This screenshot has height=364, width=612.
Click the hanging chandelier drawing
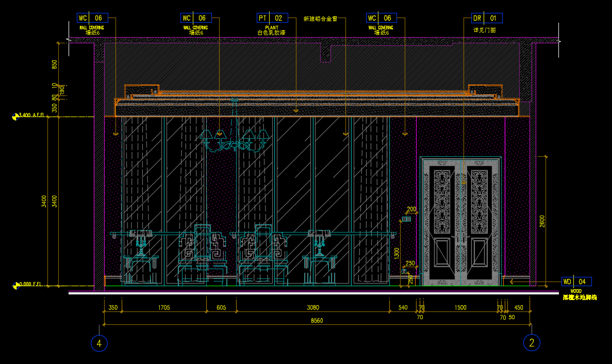(x=235, y=139)
